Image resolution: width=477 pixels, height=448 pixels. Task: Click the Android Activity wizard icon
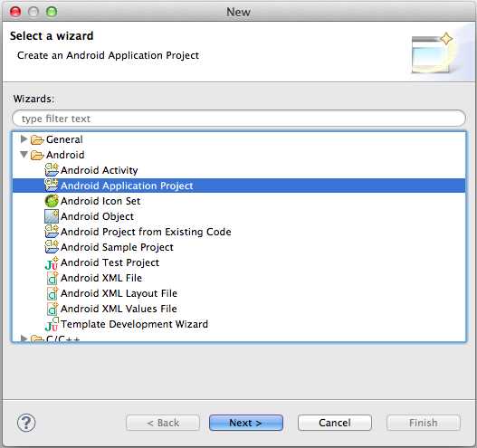pos(52,170)
